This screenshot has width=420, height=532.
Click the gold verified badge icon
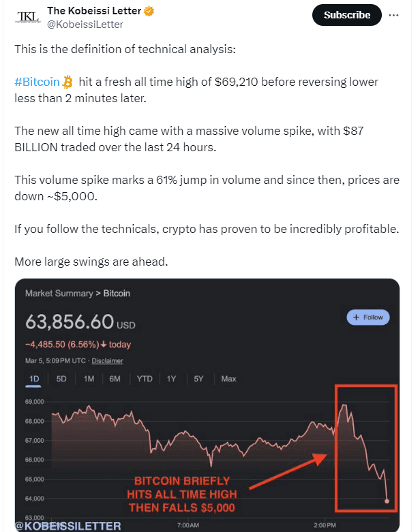click(x=149, y=11)
